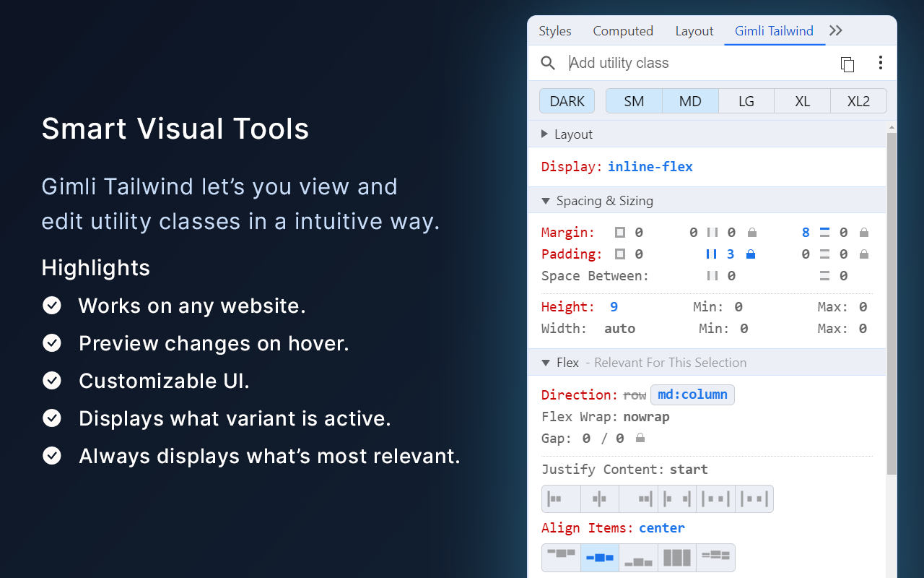Image resolution: width=924 pixels, height=578 pixels.
Task: Set Align Items to end icon
Action: tap(638, 558)
